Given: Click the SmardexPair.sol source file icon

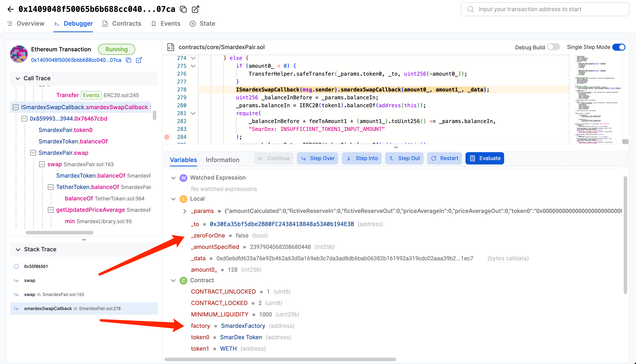Looking at the screenshot, I should click(x=171, y=47).
